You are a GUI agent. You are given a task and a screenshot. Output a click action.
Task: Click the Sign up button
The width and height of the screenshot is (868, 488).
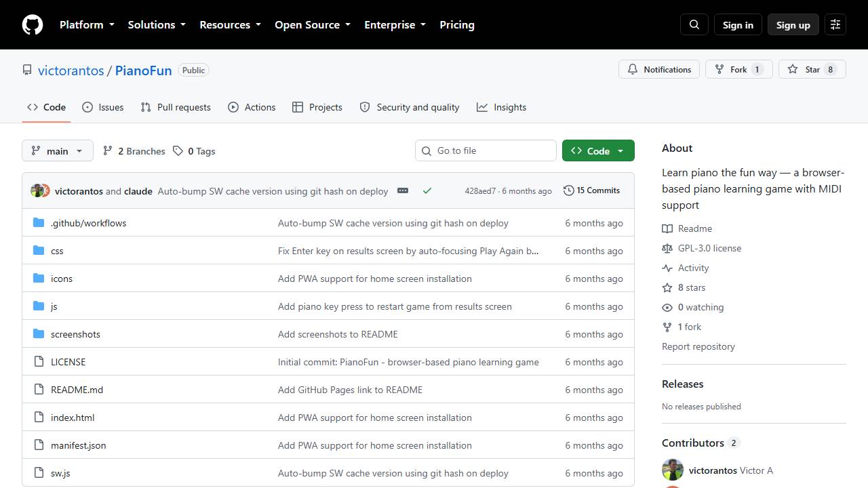793,24
